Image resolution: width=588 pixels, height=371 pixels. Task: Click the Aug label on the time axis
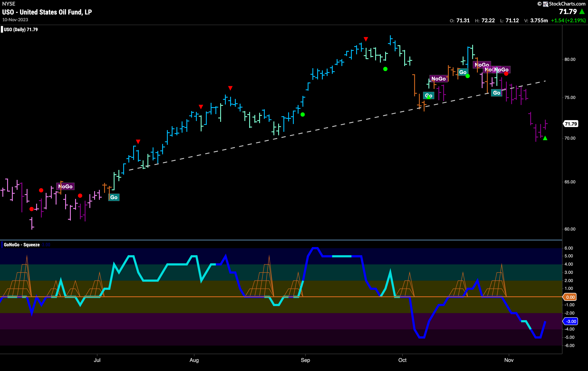pos(194,360)
